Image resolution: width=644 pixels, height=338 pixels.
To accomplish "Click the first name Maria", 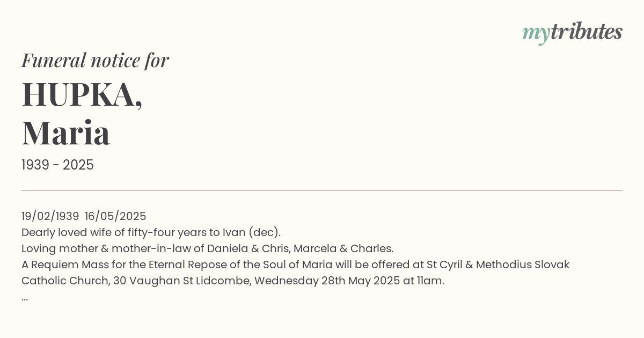I will [x=65, y=133].
